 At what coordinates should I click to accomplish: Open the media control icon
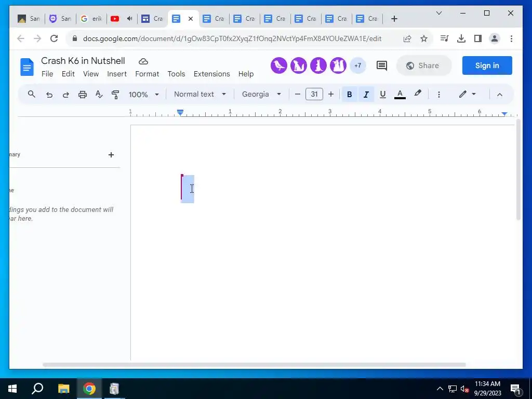445,38
